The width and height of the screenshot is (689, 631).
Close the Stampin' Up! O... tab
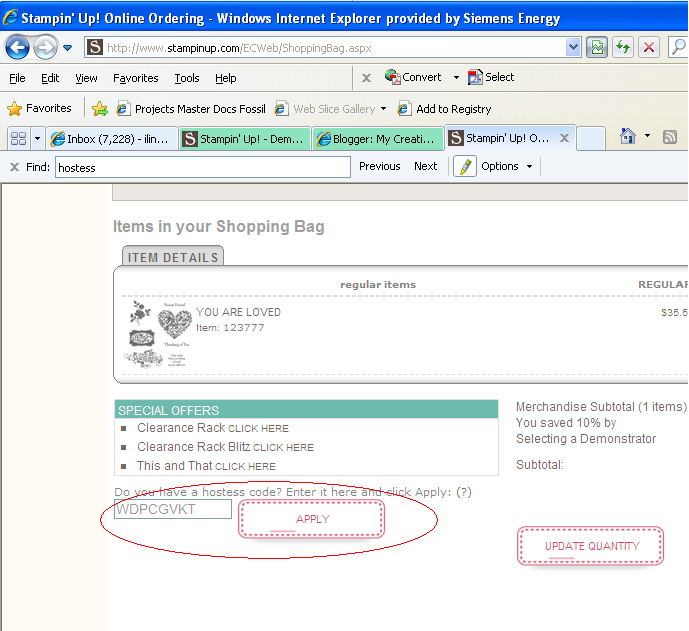pyautogui.click(x=565, y=138)
